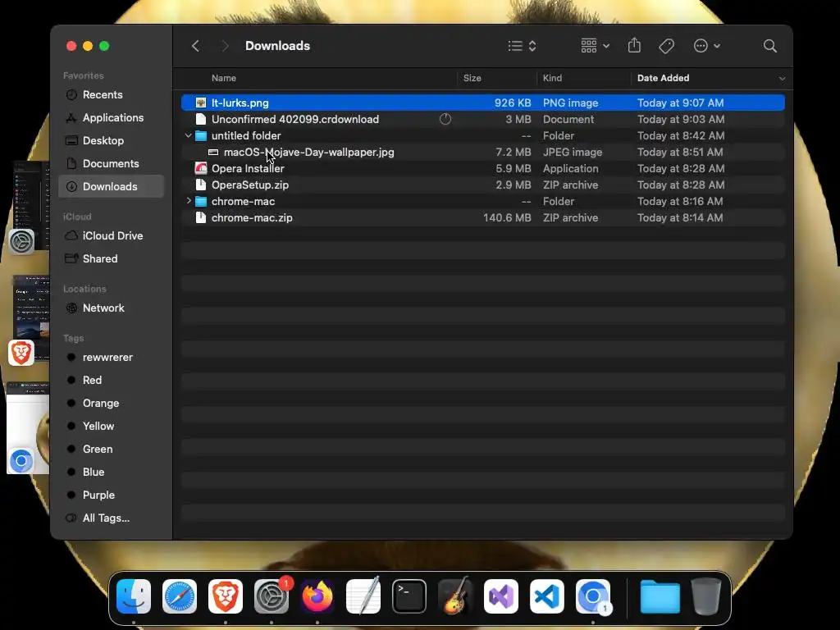The width and height of the screenshot is (840, 630).
Task: Open Documents in the sidebar
Action: 111,164
